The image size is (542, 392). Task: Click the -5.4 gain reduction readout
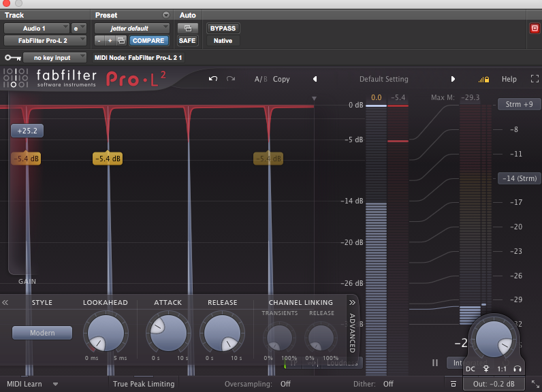pos(398,97)
